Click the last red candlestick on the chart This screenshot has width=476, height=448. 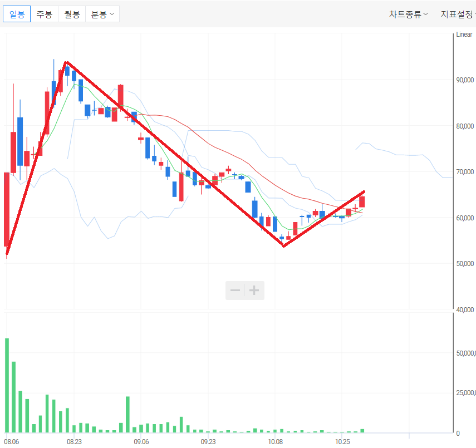pos(362,202)
